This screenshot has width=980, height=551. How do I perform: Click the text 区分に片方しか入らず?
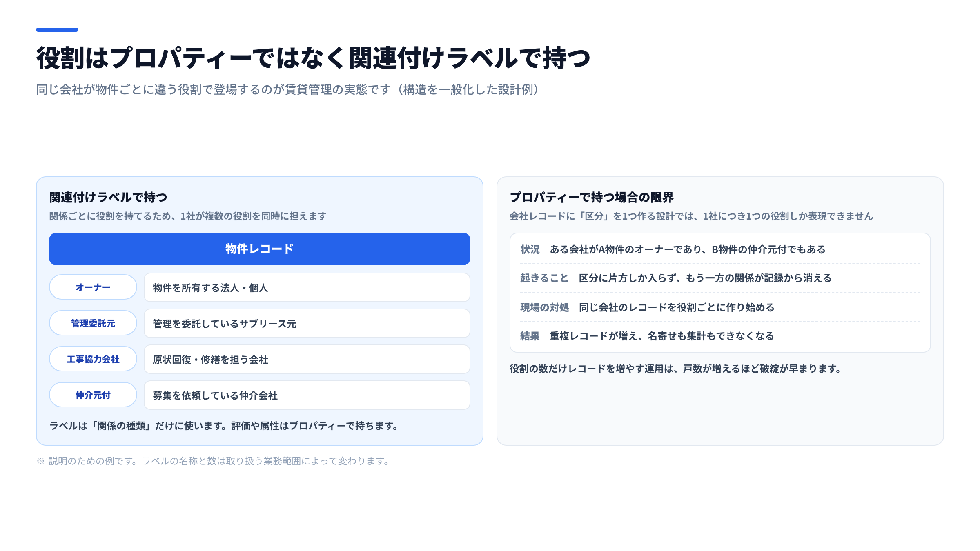click(x=628, y=278)
